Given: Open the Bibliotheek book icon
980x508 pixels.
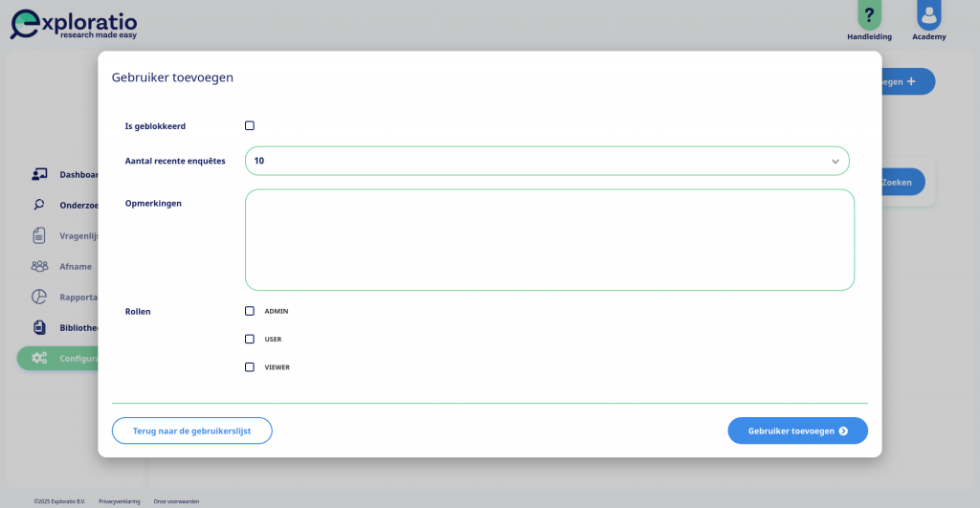Looking at the screenshot, I should coord(39,327).
